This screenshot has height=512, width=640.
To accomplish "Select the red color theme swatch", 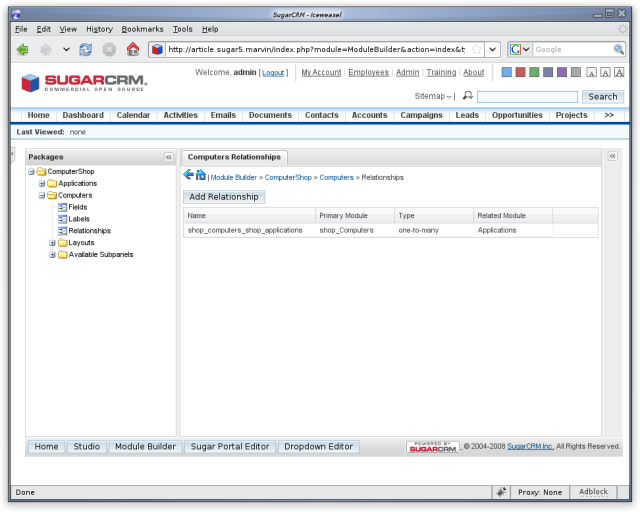I will [x=520, y=72].
